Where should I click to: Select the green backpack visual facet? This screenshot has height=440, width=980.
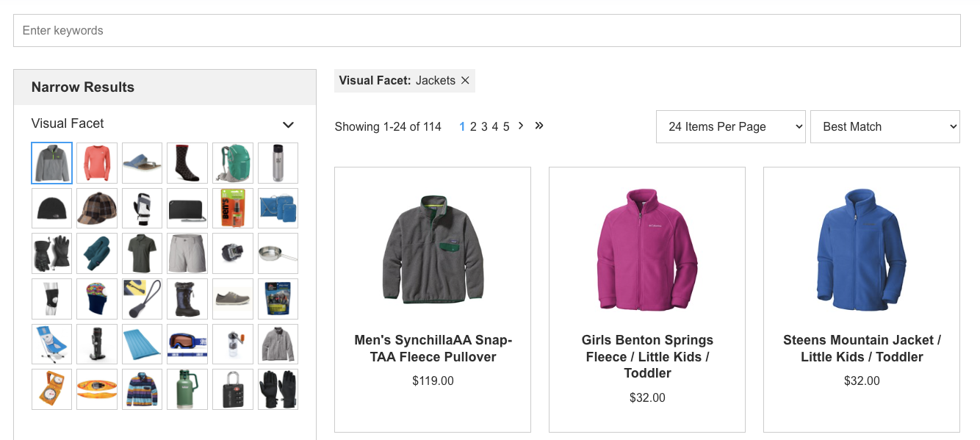click(233, 162)
